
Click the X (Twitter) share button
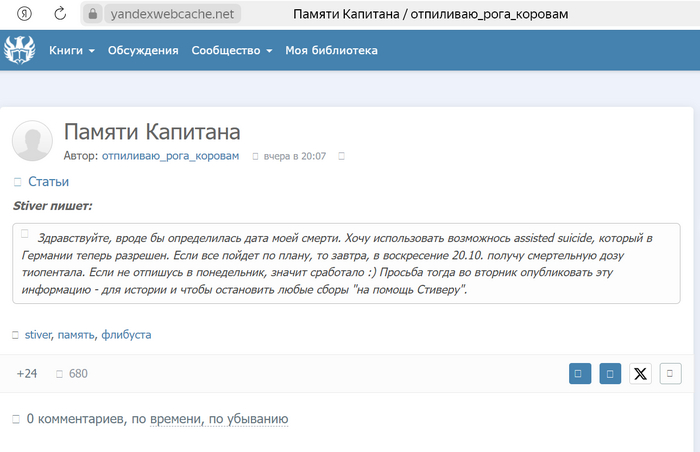point(640,373)
